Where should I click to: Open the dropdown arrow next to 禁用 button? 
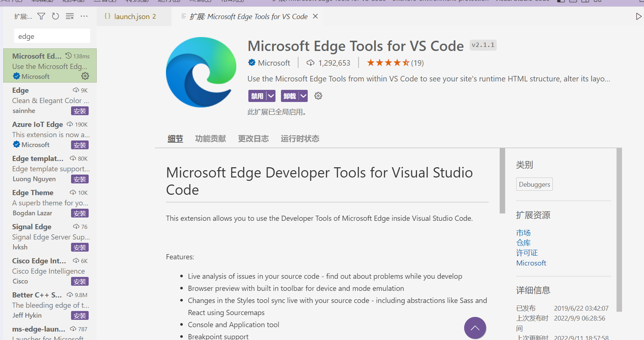271,96
